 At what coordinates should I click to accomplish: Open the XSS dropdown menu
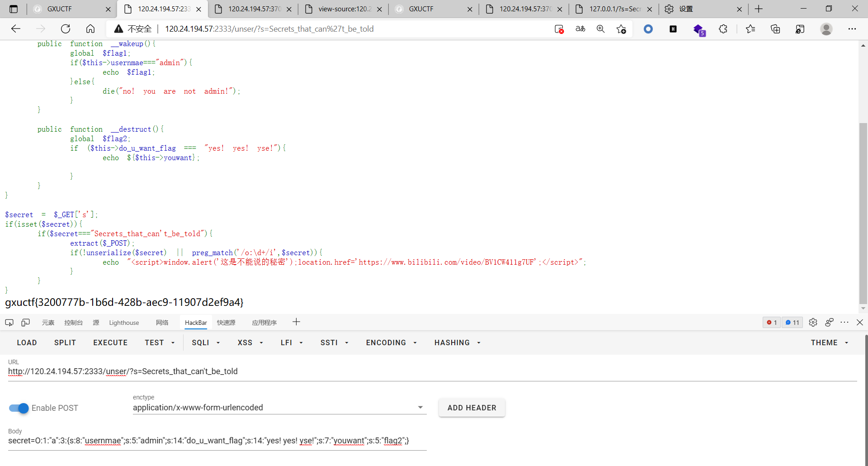[250, 343]
